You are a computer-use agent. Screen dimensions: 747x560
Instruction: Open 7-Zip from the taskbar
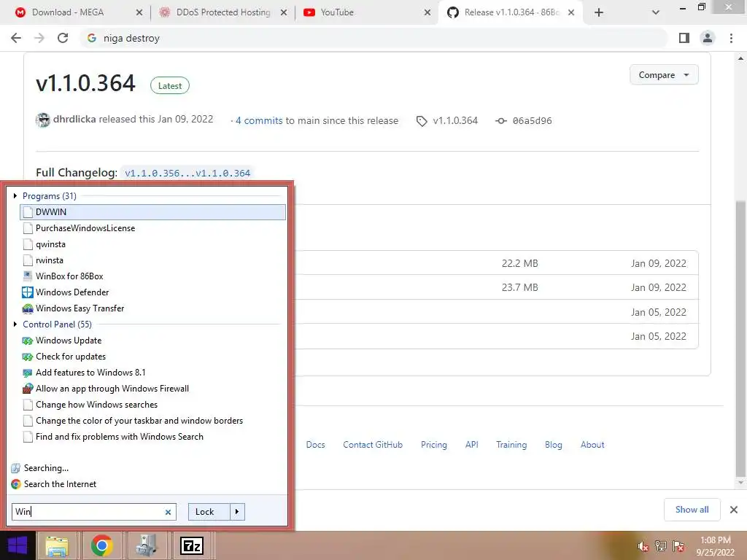click(x=192, y=545)
